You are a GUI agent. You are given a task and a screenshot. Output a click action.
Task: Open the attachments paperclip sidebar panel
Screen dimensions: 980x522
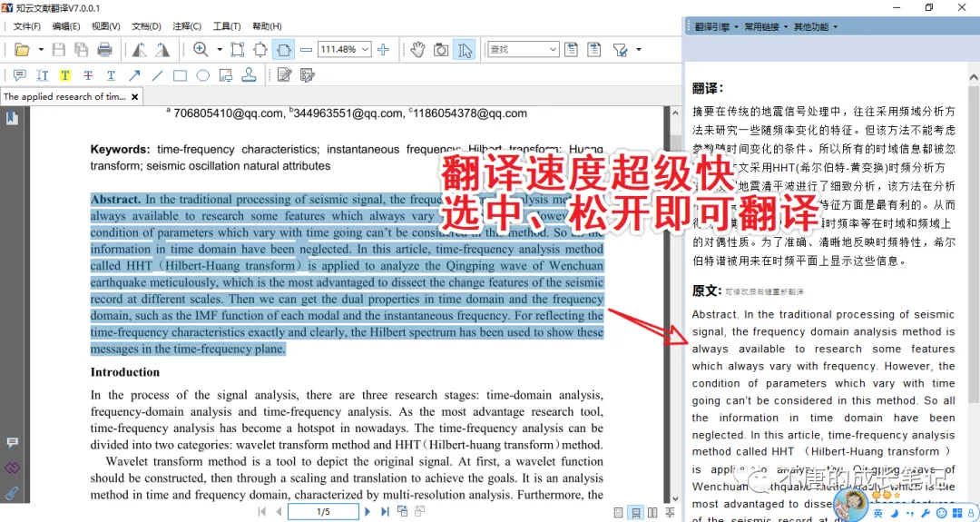coord(12,493)
